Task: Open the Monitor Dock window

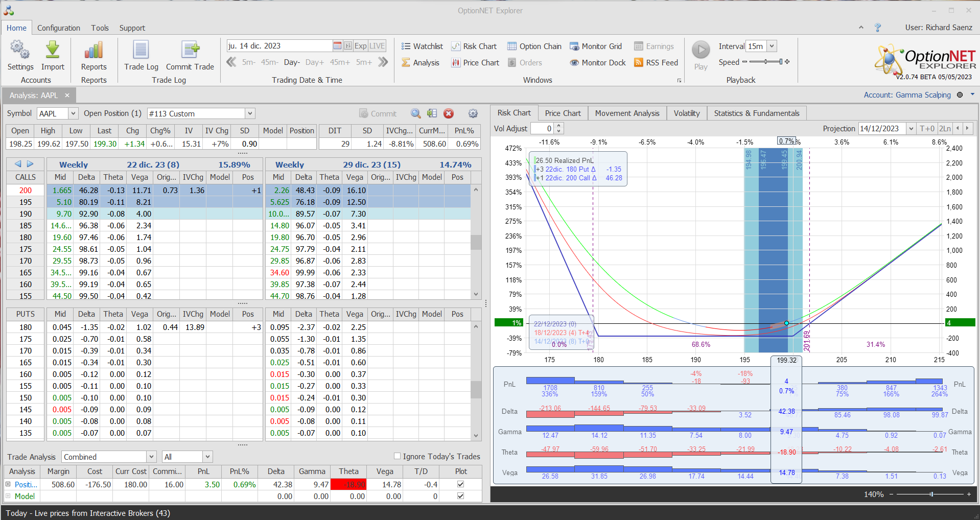Action: [598, 63]
